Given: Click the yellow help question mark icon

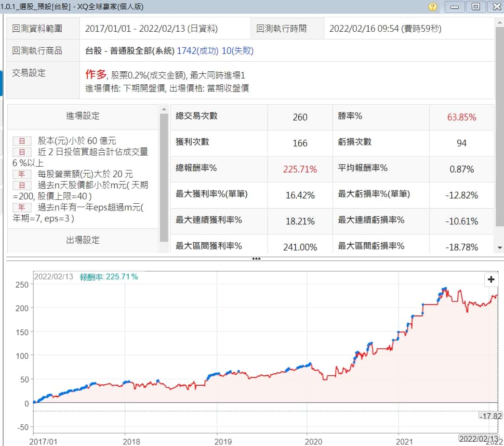Looking at the screenshot, I should tap(433, 7).
